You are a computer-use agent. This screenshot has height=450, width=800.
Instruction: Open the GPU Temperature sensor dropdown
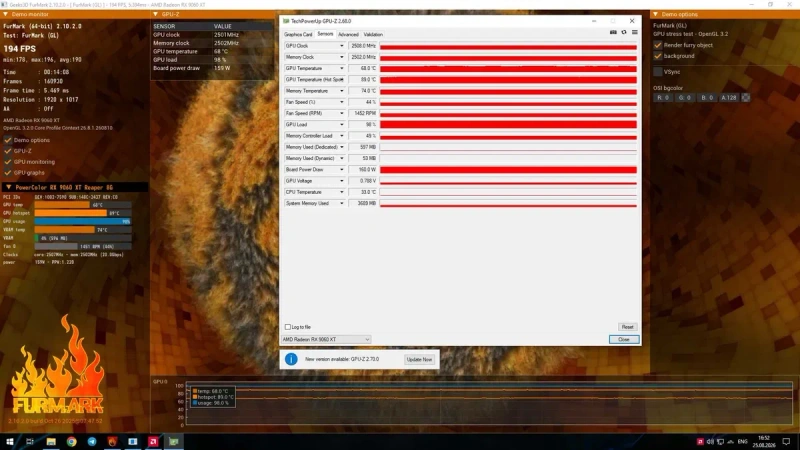pyautogui.click(x=341, y=68)
